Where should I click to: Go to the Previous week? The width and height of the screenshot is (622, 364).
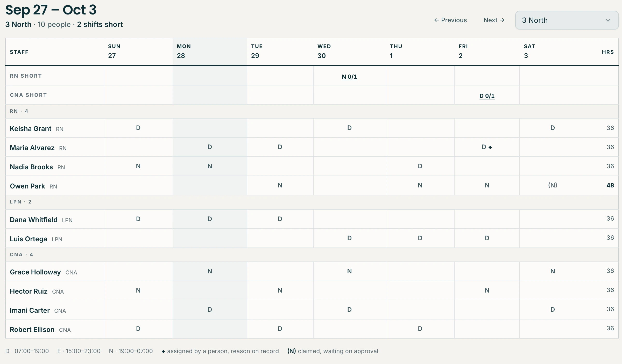pyautogui.click(x=450, y=20)
